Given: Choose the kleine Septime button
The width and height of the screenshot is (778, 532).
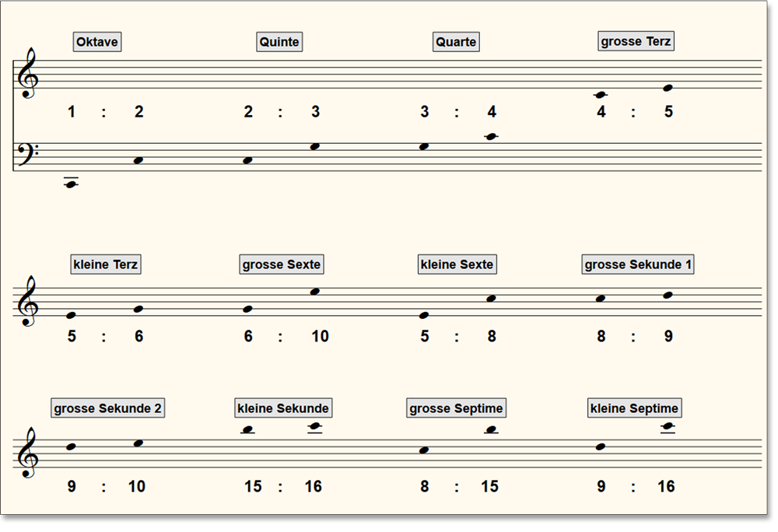Looking at the screenshot, I should pos(634,408).
